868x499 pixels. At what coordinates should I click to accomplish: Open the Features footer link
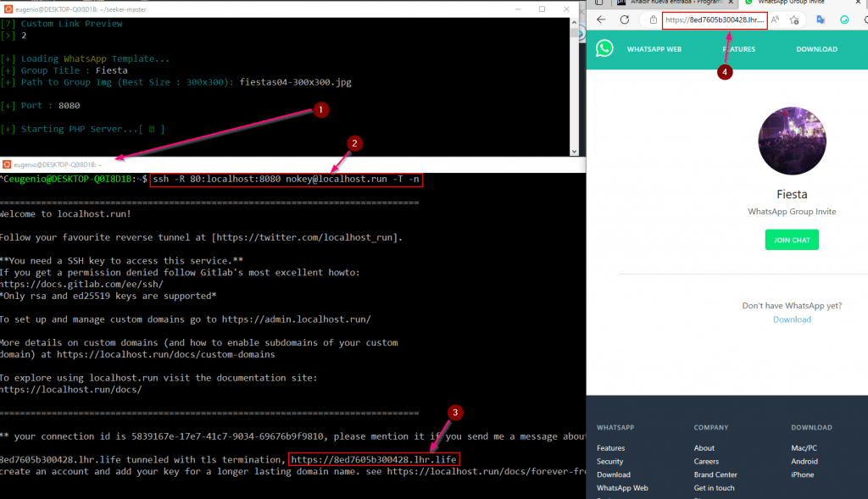(610, 448)
